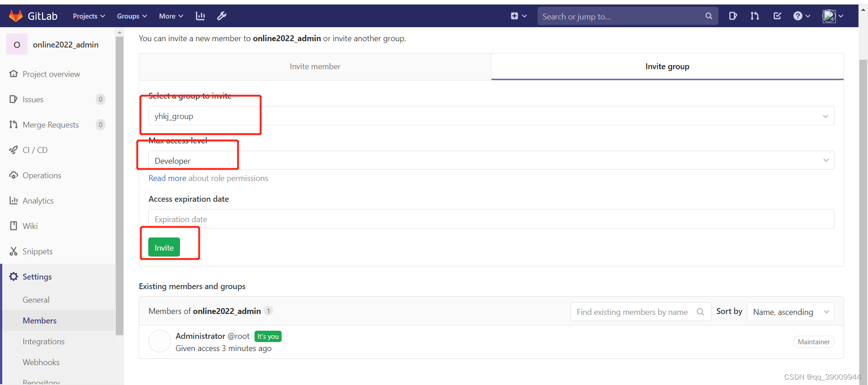
Task: Click the green Invite button
Action: 164,247
